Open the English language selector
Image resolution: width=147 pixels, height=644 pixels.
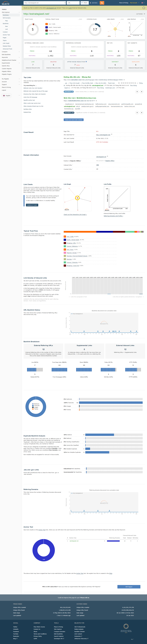coord(7,96)
